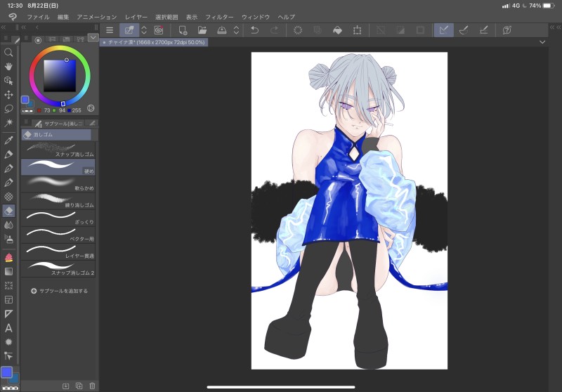Screen dimensions: 562x392
Task: Toggle the quick access edit icon
Action: (x=129, y=30)
